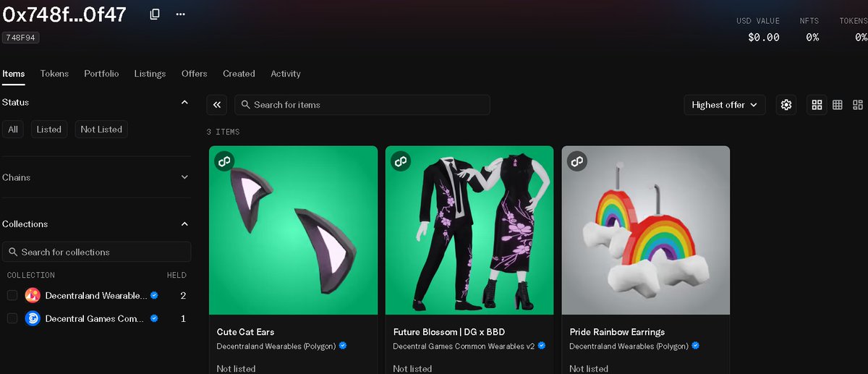This screenshot has height=374, width=868.
Task: Click the COLLECTION column header
Action: coord(31,275)
